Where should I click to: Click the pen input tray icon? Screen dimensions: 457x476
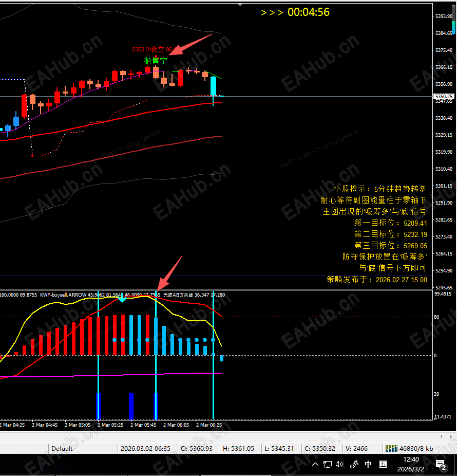click(354, 464)
